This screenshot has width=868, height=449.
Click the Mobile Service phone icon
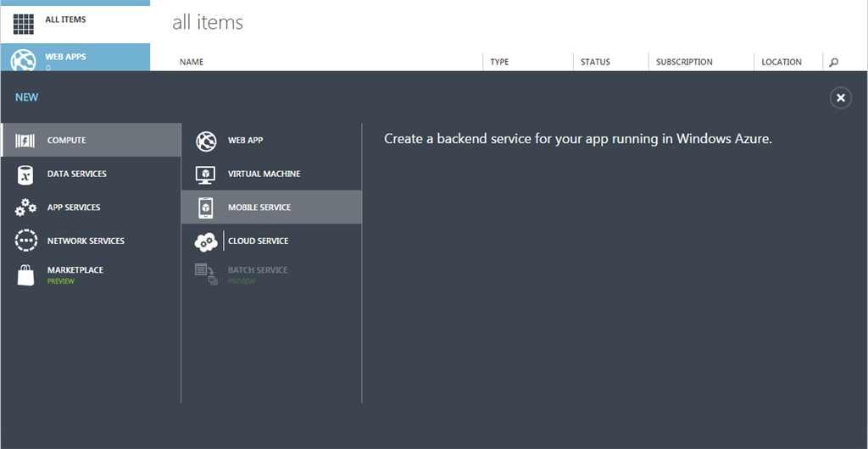click(x=206, y=208)
